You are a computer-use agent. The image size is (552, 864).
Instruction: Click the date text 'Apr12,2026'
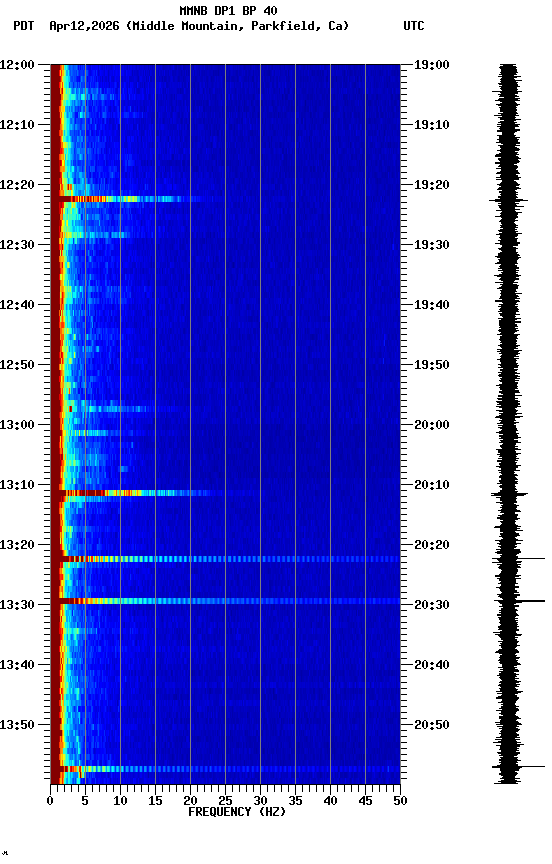pos(84,26)
